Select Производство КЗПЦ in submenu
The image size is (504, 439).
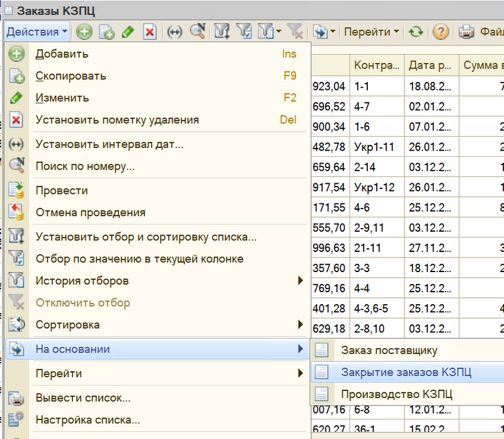pos(408,394)
